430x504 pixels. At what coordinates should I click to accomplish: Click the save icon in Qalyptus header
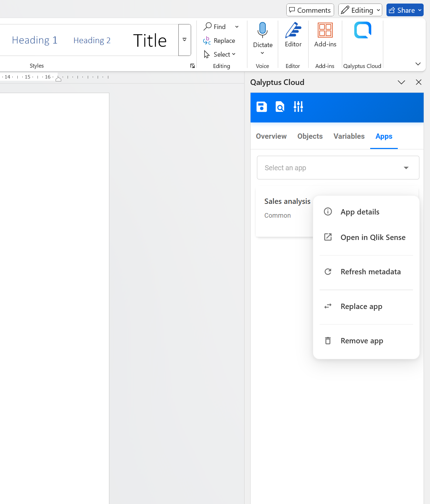click(262, 107)
